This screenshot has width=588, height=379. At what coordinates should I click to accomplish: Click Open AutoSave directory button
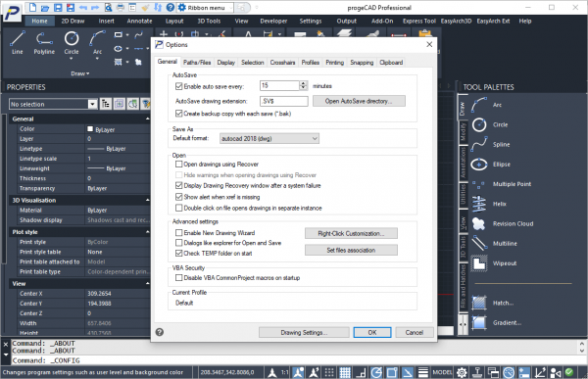click(x=359, y=101)
